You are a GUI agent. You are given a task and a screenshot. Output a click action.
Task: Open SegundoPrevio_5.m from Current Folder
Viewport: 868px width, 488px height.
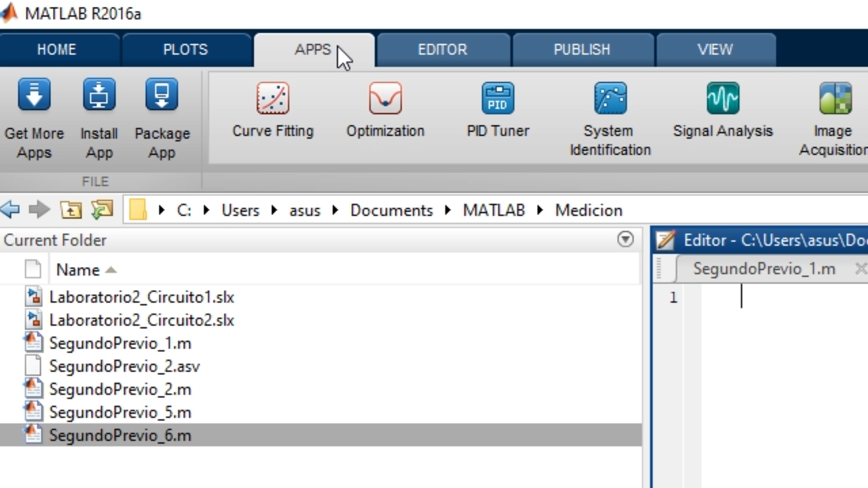120,412
